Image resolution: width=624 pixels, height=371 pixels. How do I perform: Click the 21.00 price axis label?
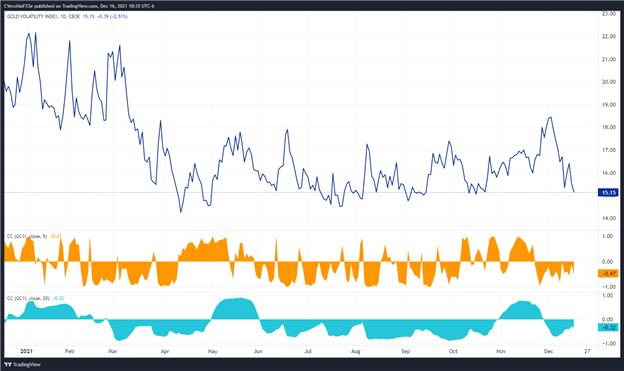click(609, 59)
